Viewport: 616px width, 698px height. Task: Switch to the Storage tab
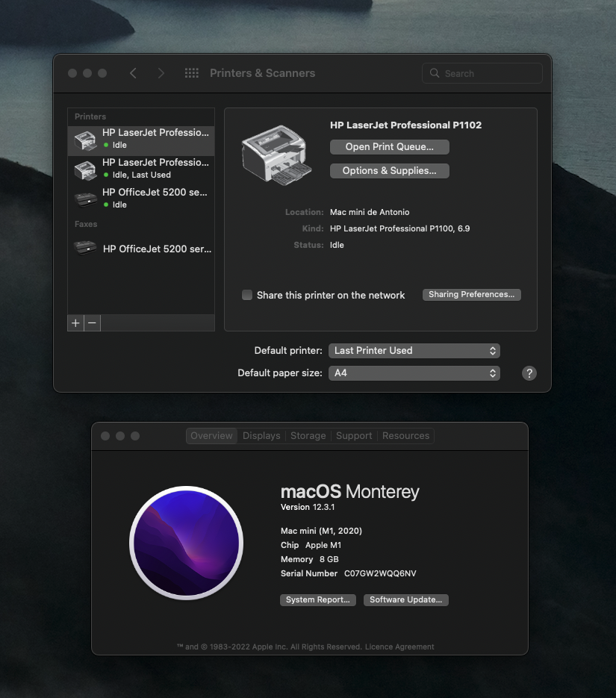308,436
